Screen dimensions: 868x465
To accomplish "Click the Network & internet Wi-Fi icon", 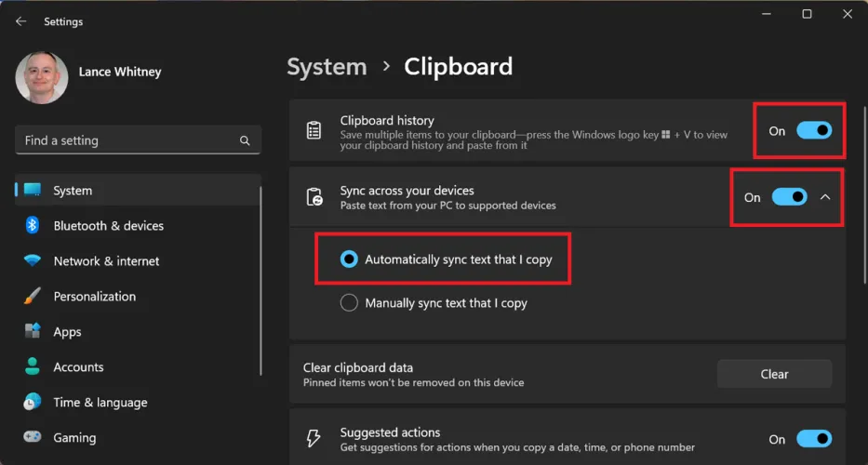I will [33, 261].
